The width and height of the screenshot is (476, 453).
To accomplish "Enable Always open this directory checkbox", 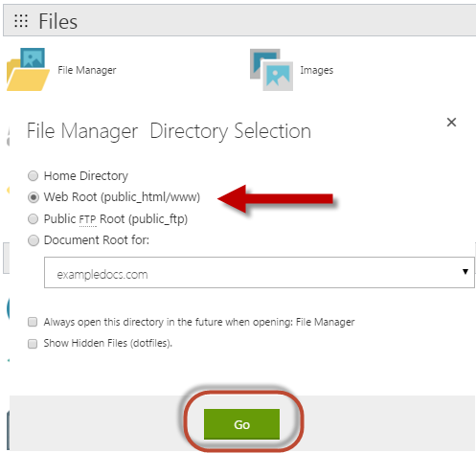I will point(33,322).
